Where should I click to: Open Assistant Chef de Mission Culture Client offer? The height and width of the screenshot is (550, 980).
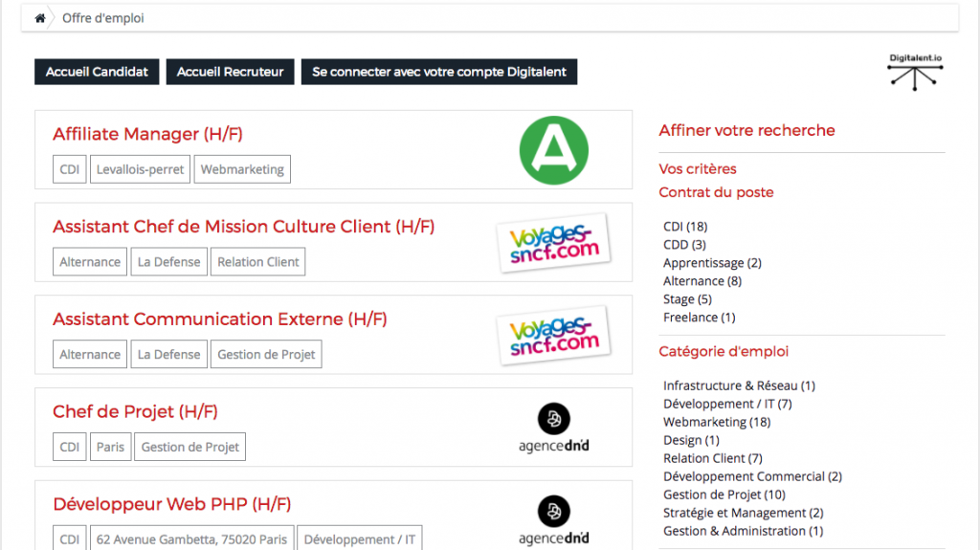pos(244,227)
